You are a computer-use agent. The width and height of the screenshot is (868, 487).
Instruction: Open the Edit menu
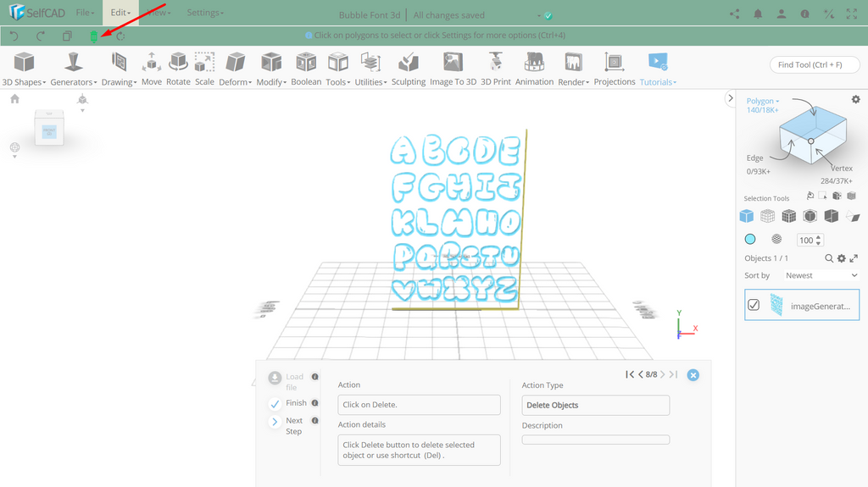120,12
